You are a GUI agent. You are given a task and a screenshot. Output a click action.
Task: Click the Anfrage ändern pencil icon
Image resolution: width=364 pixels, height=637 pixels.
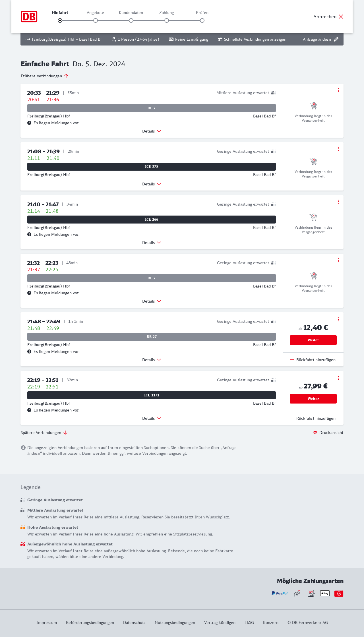click(336, 39)
